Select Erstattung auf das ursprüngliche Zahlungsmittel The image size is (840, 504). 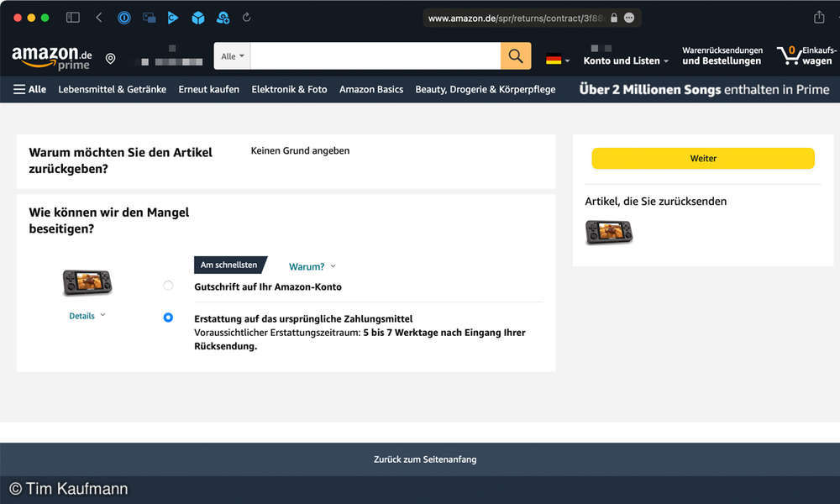168,317
